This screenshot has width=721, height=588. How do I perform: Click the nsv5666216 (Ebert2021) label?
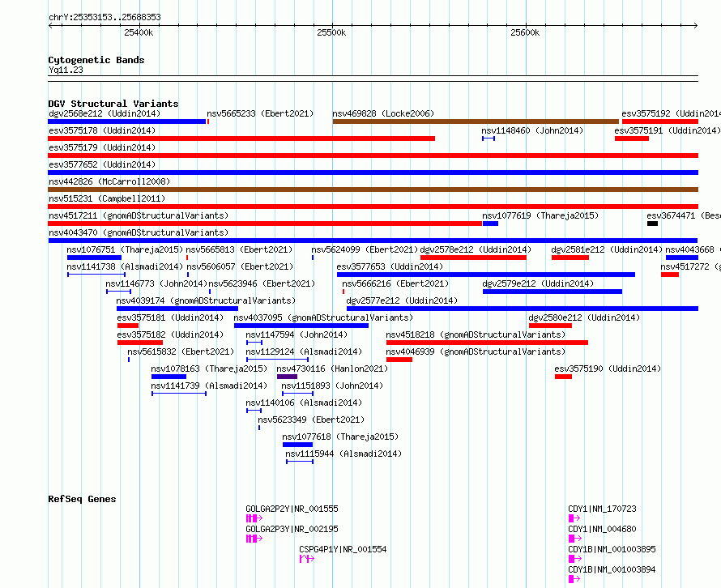pos(395,283)
